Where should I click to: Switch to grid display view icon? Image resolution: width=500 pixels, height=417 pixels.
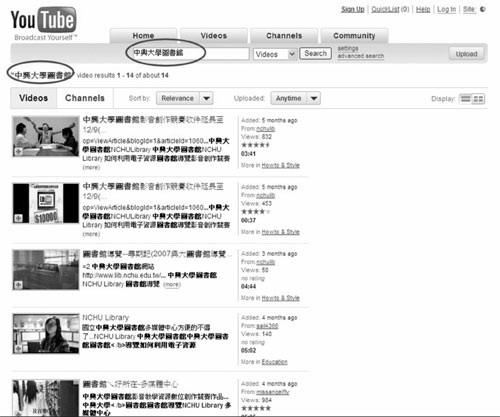coord(478,99)
